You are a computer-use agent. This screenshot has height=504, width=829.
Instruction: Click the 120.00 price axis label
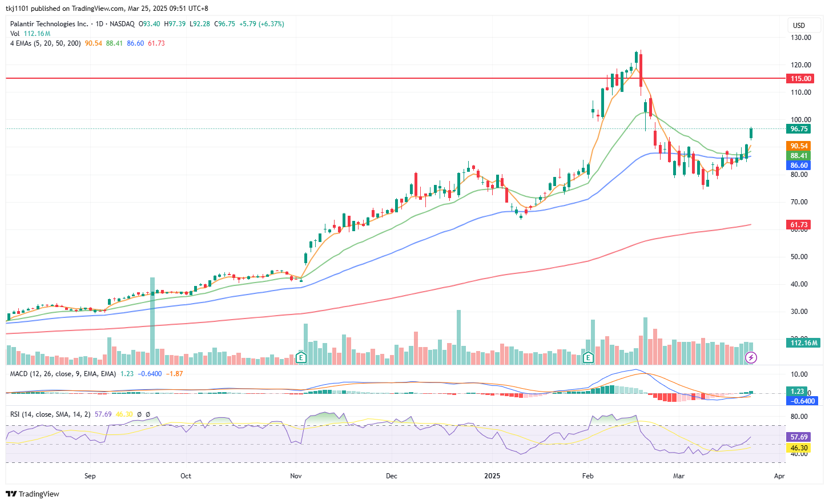(x=801, y=65)
